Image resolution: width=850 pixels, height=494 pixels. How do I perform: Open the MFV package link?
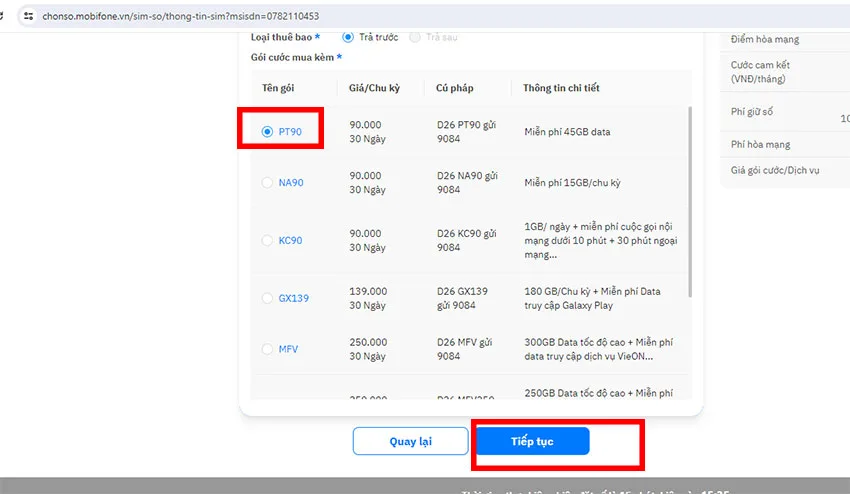[x=288, y=349]
